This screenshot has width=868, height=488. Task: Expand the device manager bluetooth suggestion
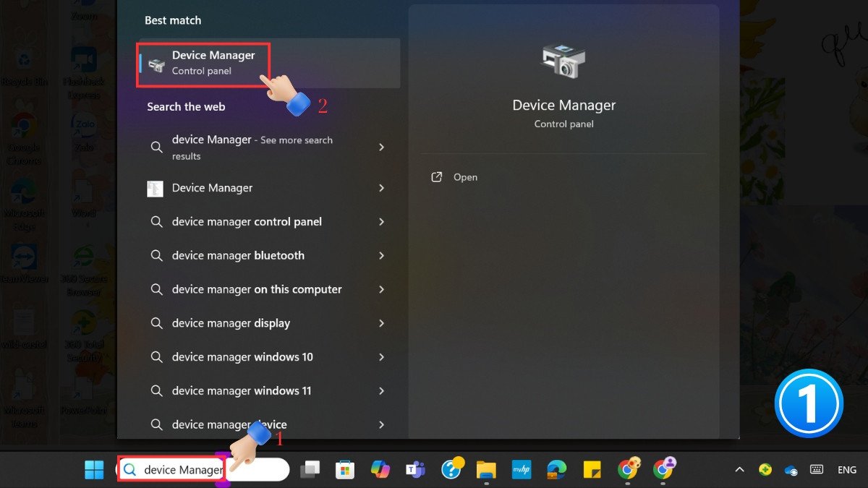(x=238, y=255)
